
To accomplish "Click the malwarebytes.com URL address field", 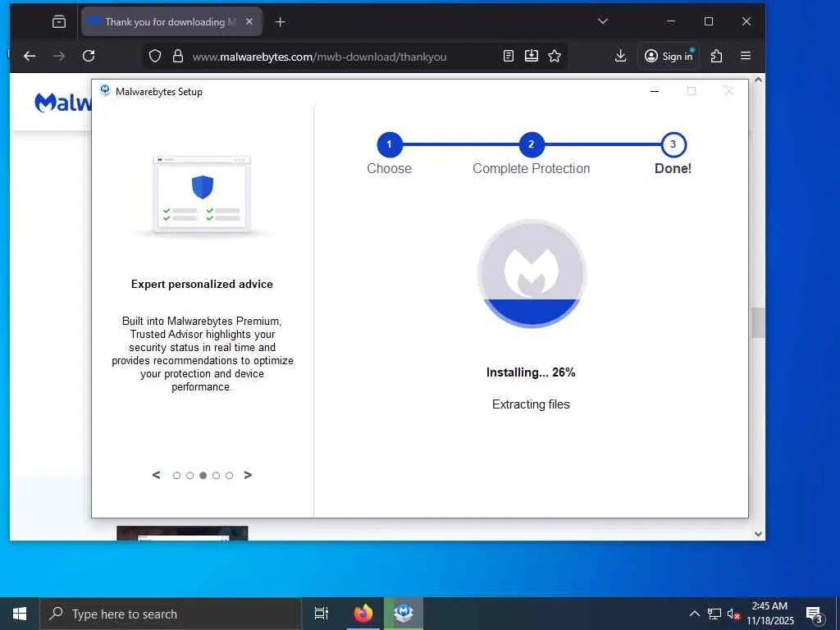I will click(x=319, y=57).
